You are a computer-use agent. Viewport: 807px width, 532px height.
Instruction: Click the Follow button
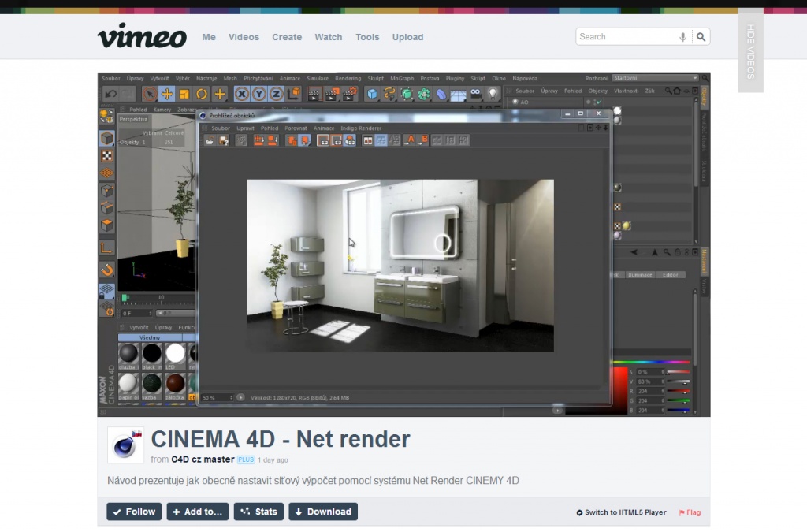click(x=134, y=512)
